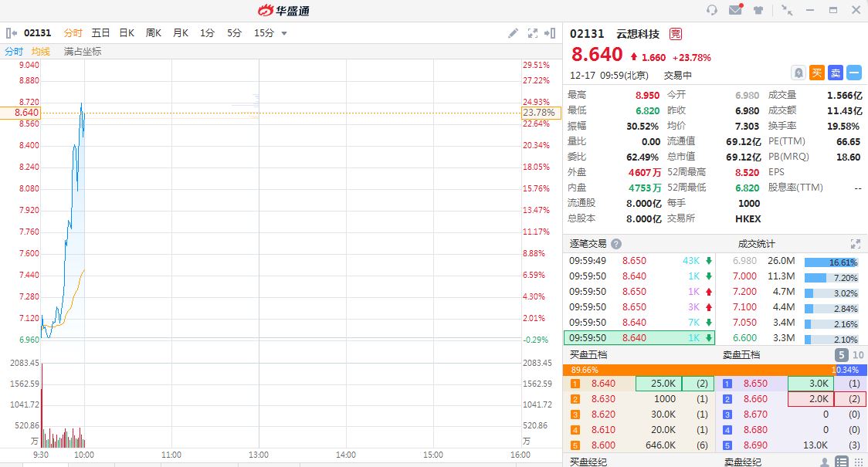Select ask level 1 price 8.650
868x467 pixels.
755,384
